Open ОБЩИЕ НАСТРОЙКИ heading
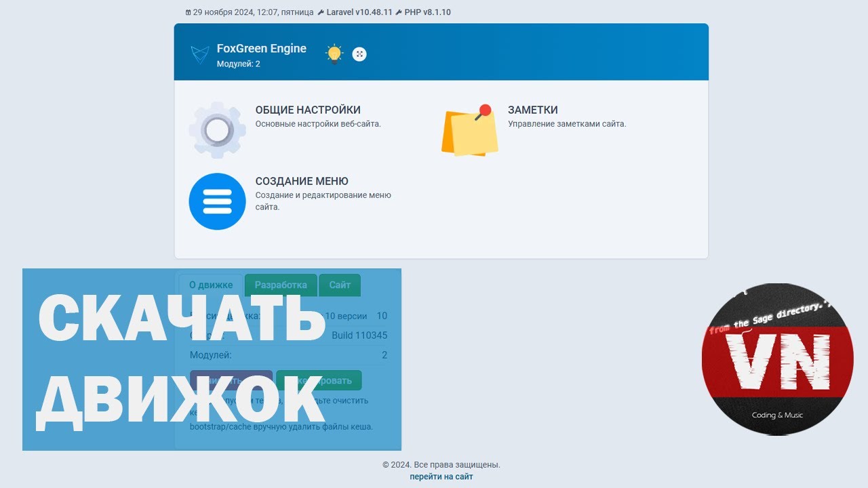The height and width of the screenshot is (488, 868). pos(308,110)
